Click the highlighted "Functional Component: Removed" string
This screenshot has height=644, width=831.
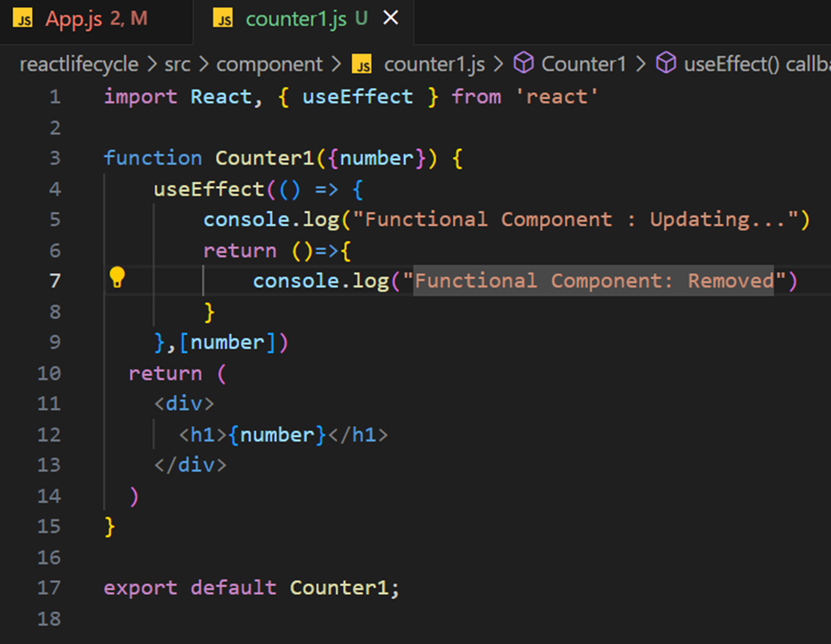[593, 281]
